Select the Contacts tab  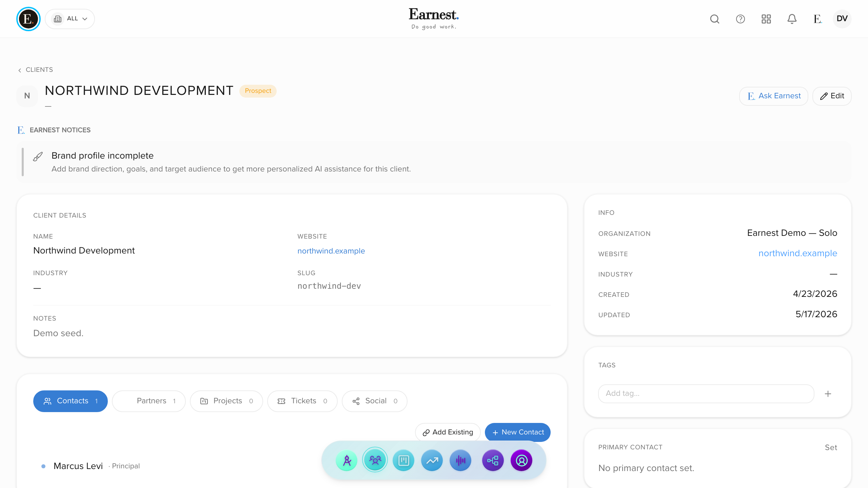pyautogui.click(x=70, y=401)
